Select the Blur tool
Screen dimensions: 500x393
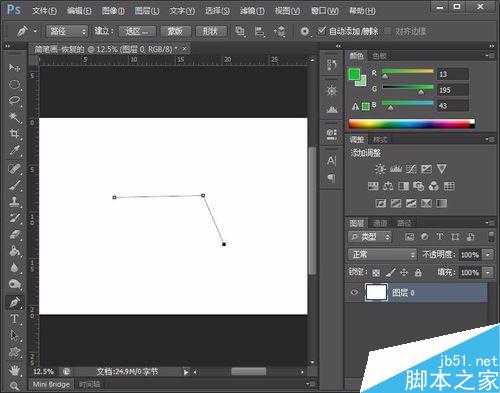14,268
